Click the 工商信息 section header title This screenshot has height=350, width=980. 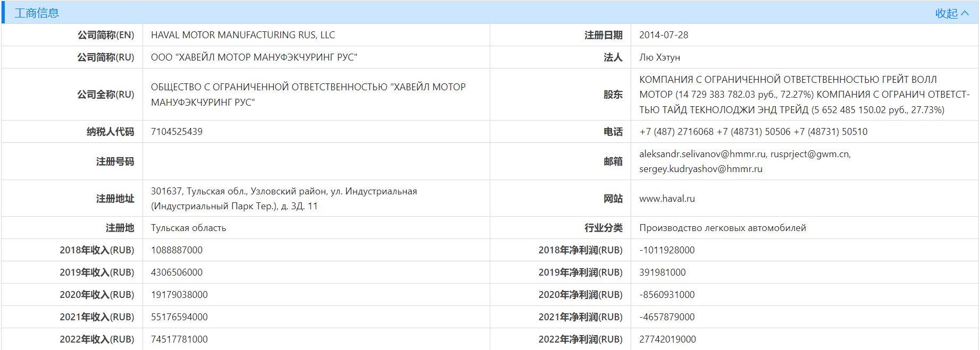coord(37,13)
